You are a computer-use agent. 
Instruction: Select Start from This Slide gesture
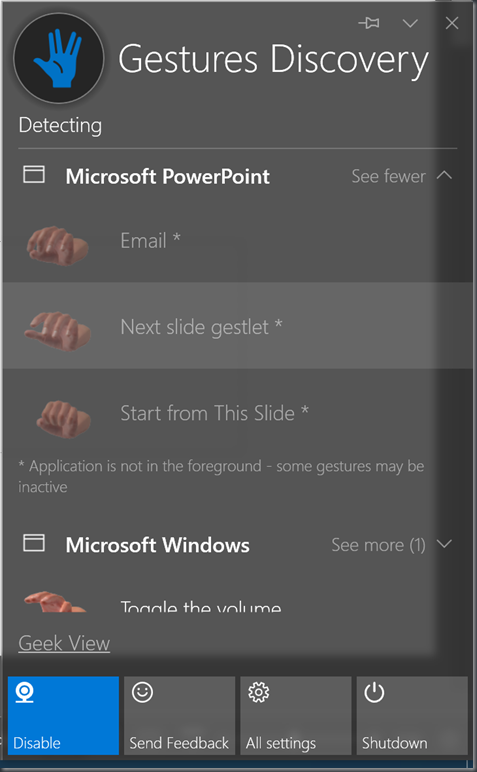point(238,413)
